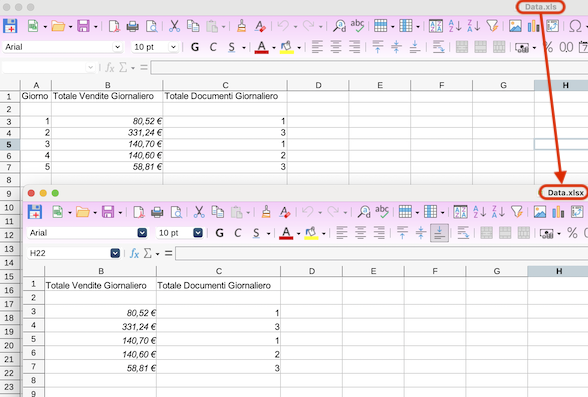The height and width of the screenshot is (397, 588).
Task: Open Find & Replace in Data.xlsx window
Action: click(x=364, y=212)
